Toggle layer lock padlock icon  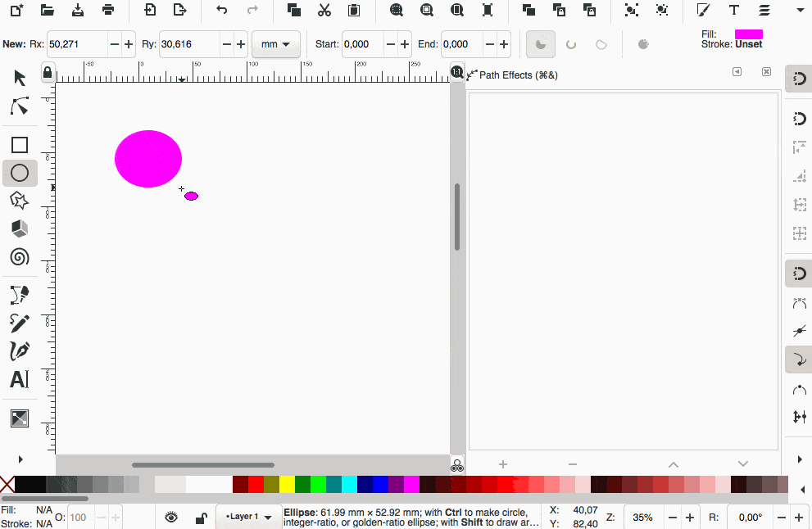click(201, 517)
